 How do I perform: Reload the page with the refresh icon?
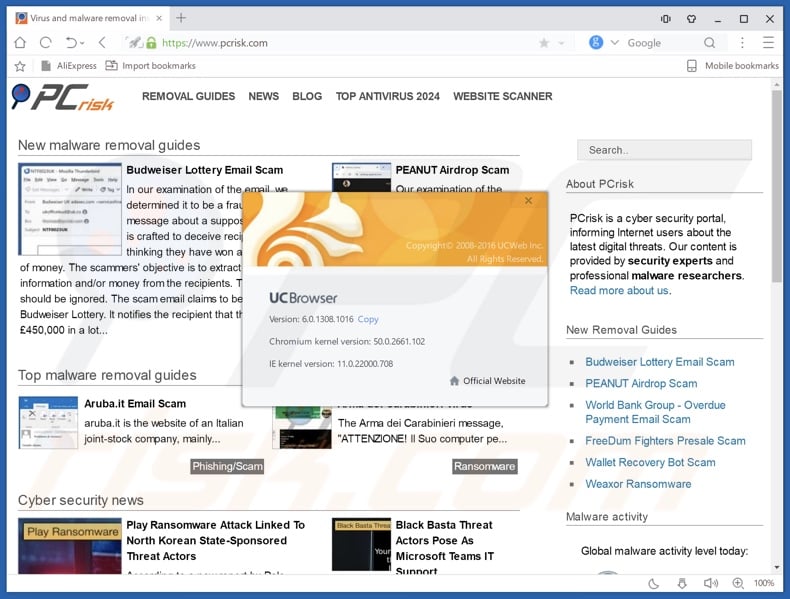coord(46,43)
